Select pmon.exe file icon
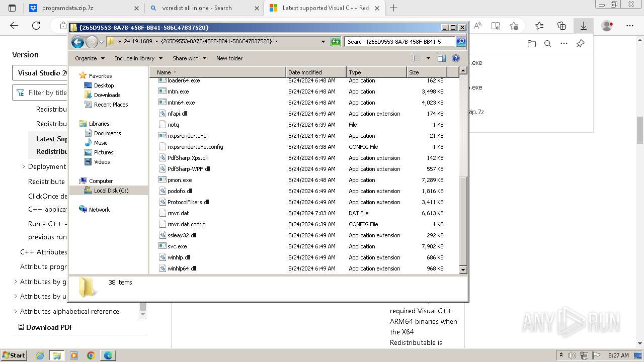The image size is (644, 362). click(x=163, y=180)
